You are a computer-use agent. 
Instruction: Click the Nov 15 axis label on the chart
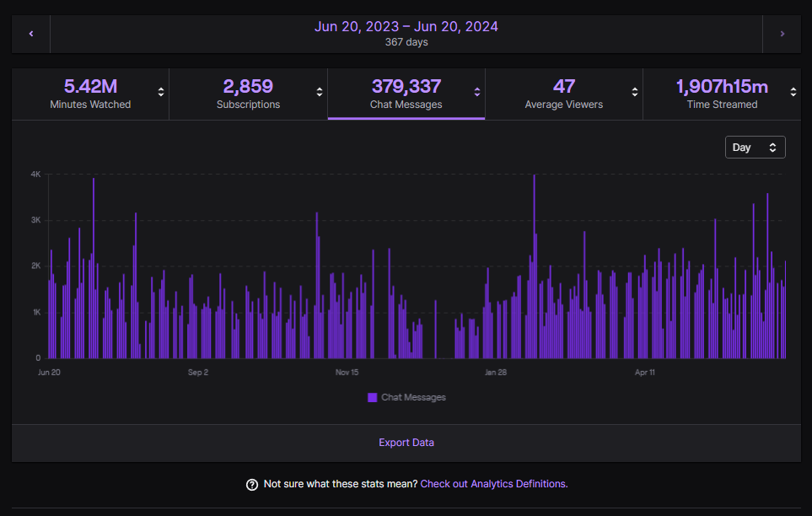click(x=347, y=372)
